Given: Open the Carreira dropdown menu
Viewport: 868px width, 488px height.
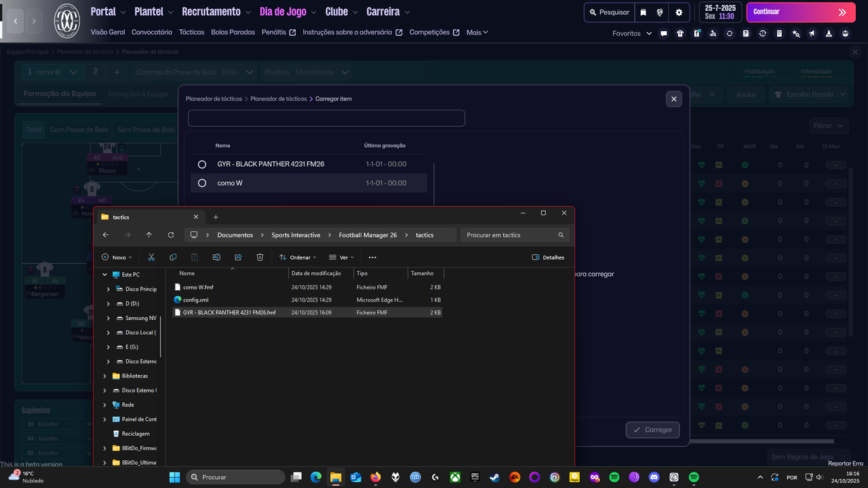Looking at the screenshot, I should (x=388, y=12).
